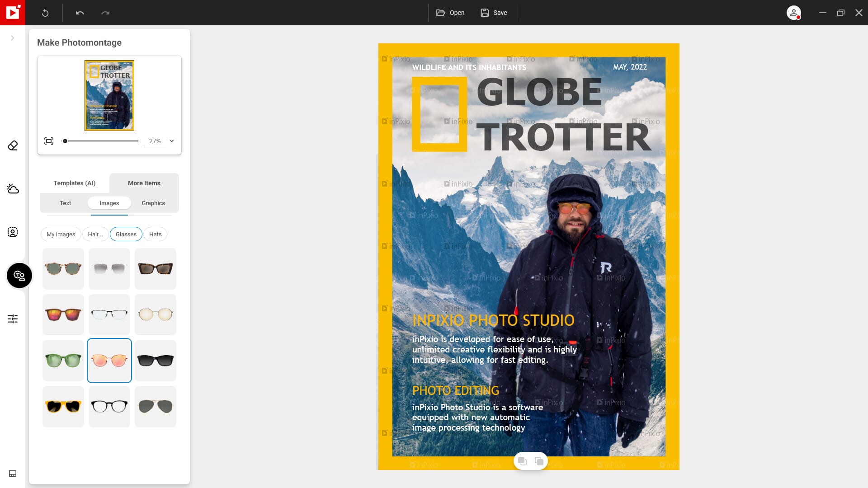Select the photomontage tool icon

click(19, 275)
